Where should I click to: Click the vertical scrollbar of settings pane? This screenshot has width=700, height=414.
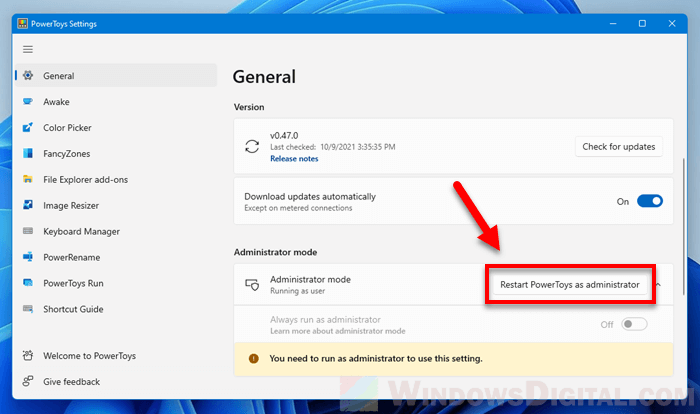683,226
